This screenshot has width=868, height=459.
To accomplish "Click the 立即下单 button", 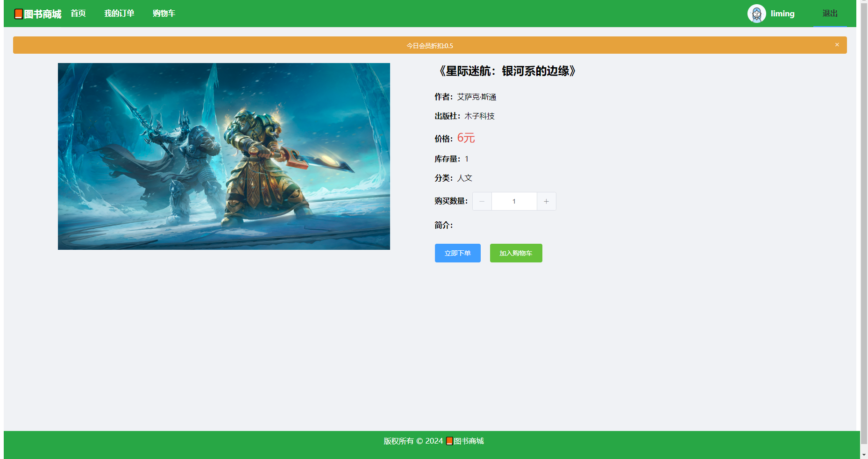I will click(x=457, y=253).
